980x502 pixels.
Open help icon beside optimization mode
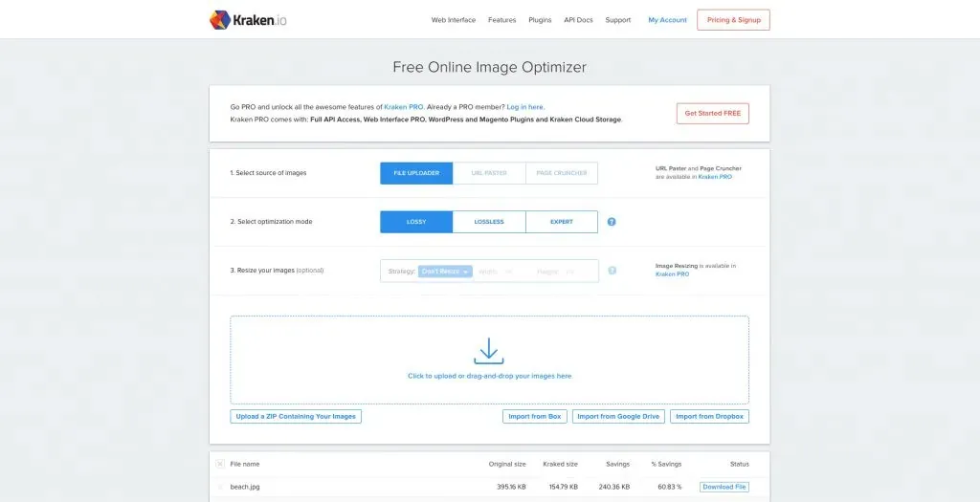coord(612,222)
